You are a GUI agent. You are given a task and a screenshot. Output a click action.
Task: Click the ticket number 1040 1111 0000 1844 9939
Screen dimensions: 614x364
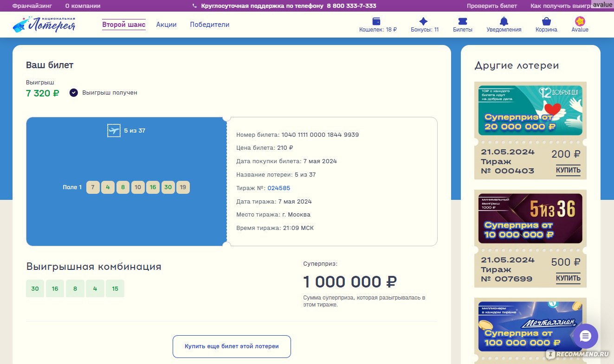(x=320, y=135)
